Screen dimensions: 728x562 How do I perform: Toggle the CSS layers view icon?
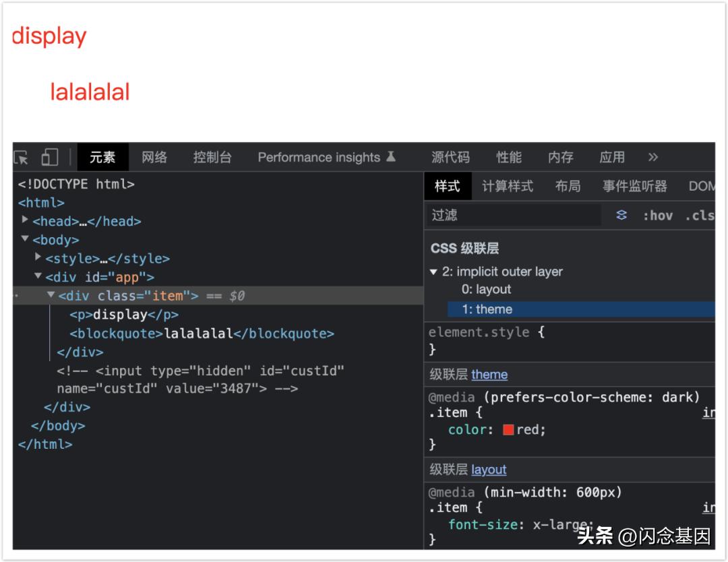(621, 215)
